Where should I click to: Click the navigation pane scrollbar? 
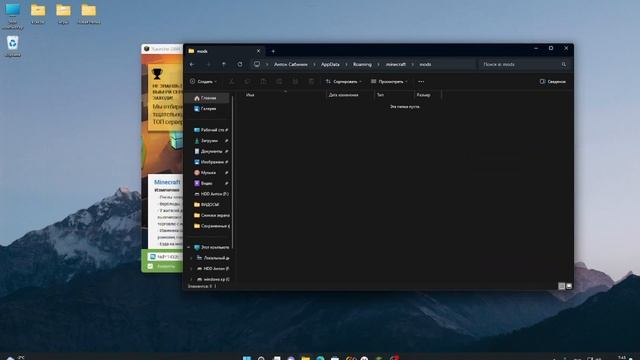(x=233, y=171)
